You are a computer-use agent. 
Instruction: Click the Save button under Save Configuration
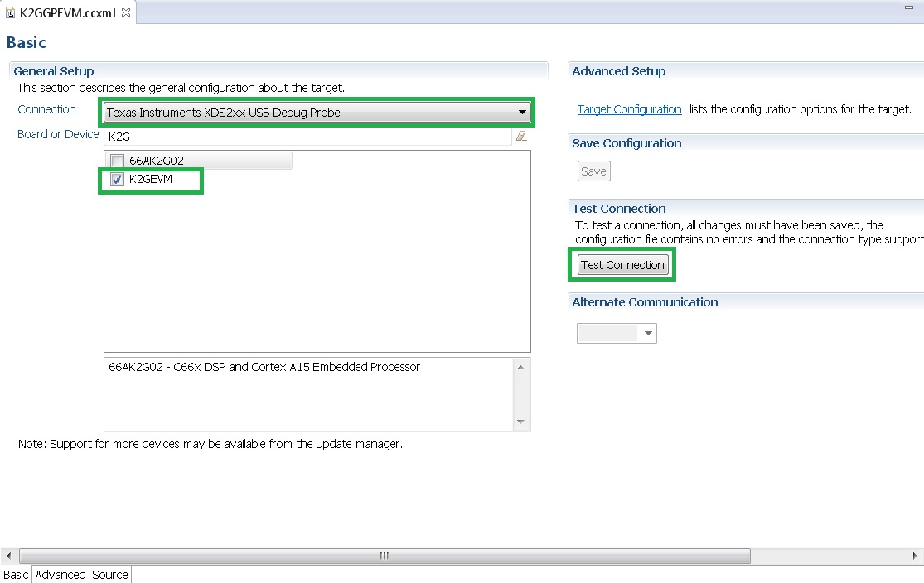coord(593,171)
